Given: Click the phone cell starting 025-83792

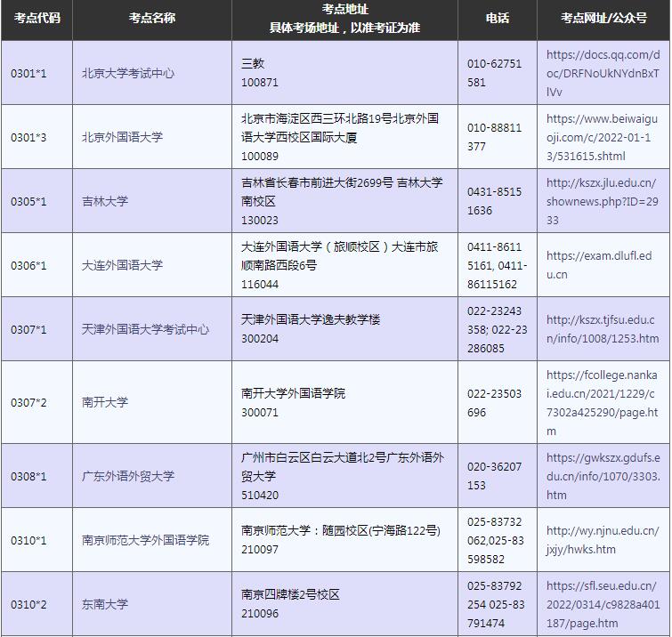Looking at the screenshot, I should coord(497,604).
